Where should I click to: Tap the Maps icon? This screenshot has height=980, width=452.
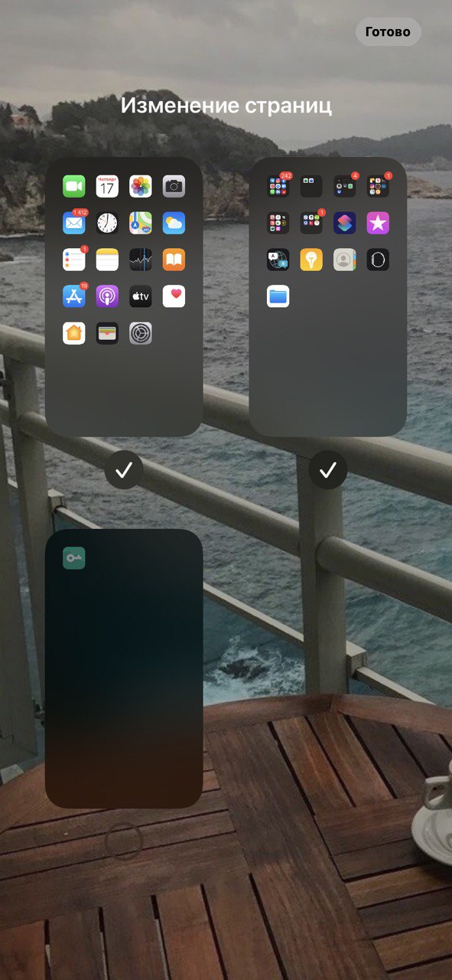(x=141, y=223)
